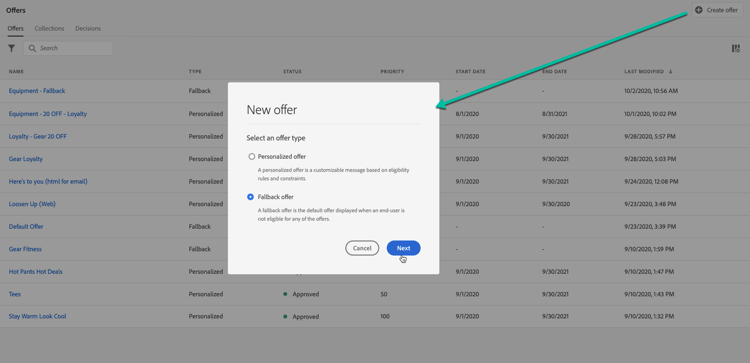This screenshot has width=750, height=363.
Task: Cancel the New offer dialog
Action: 362,248
